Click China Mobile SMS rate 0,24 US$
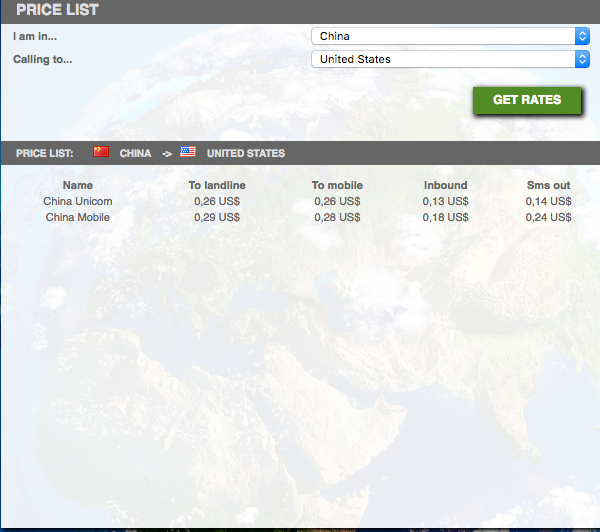 [548, 217]
